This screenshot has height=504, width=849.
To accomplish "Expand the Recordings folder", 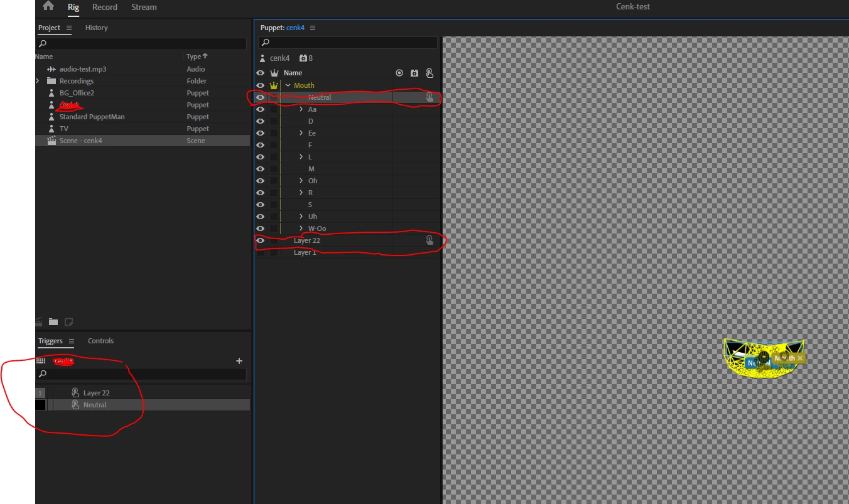I will [38, 81].
